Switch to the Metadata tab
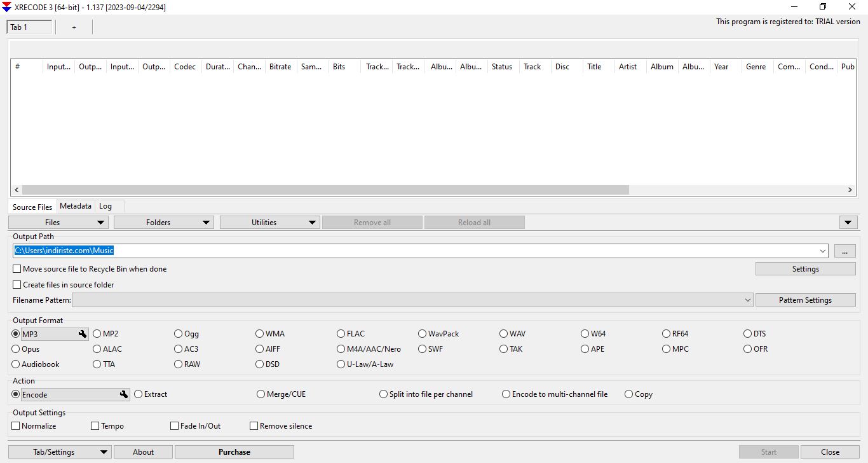 [76, 206]
